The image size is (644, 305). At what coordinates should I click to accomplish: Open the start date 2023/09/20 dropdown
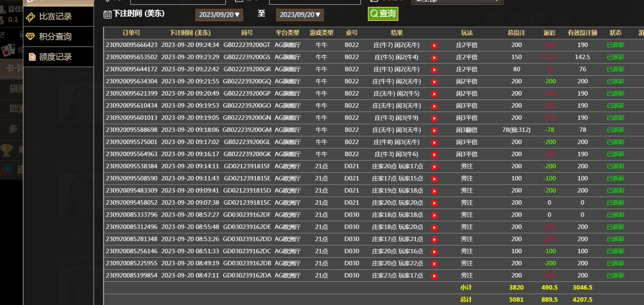click(x=219, y=15)
